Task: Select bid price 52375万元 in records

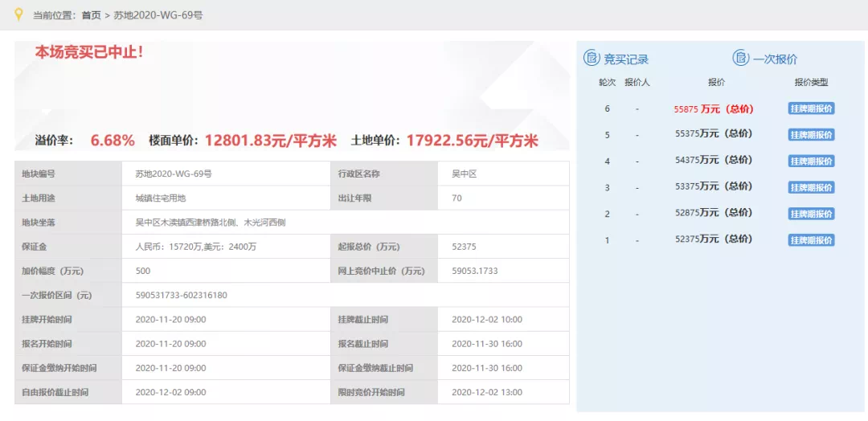Action: (x=714, y=239)
